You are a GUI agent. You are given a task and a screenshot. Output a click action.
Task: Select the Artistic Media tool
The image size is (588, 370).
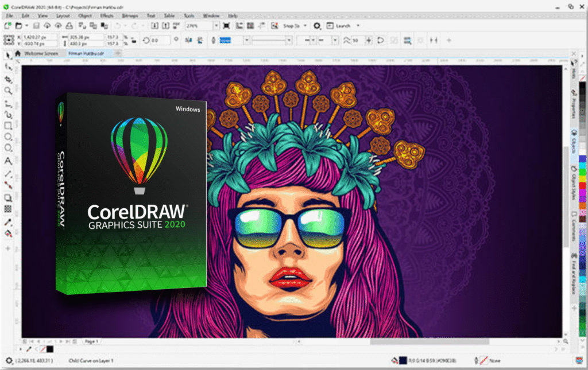click(8, 114)
